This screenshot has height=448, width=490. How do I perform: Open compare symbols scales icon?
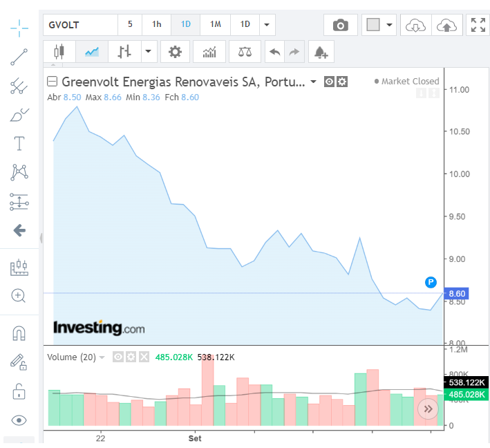pos(245,52)
